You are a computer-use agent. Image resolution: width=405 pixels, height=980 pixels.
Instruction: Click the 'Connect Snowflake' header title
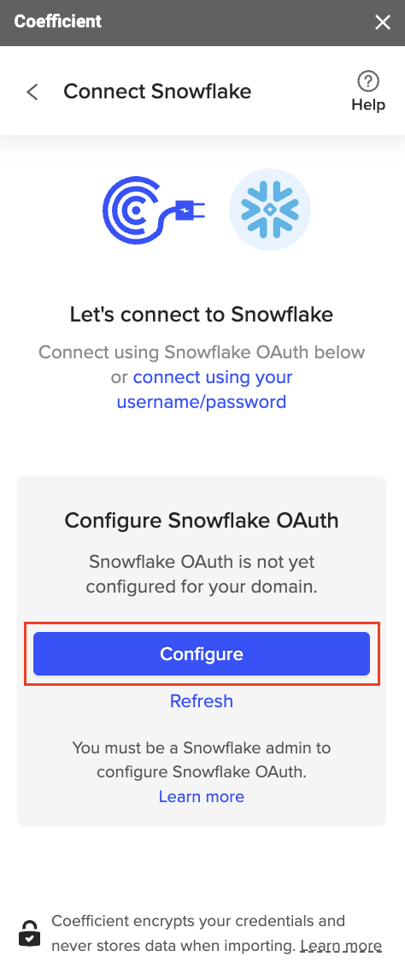click(157, 92)
